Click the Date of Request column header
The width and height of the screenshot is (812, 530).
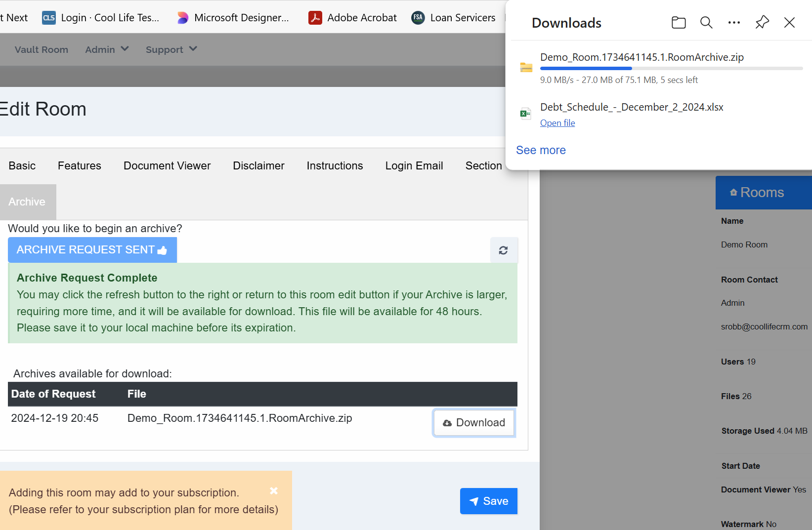point(53,394)
